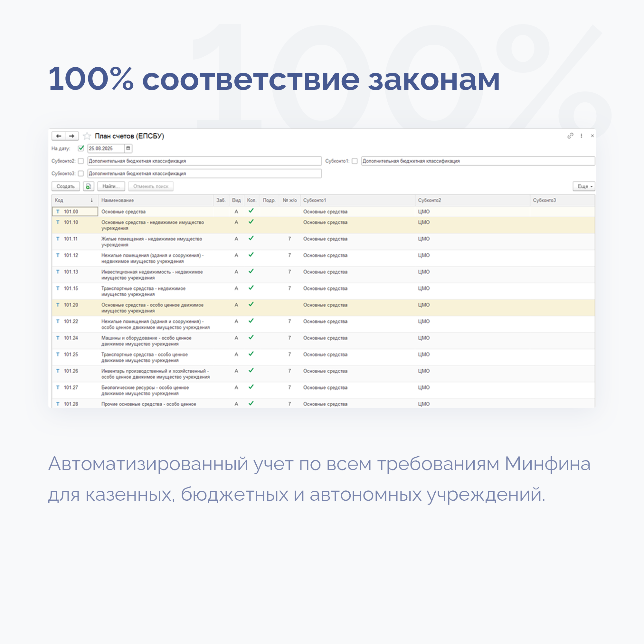Go forward with the right arrow button
Viewport: 644px width, 644px height.
[x=72, y=136]
